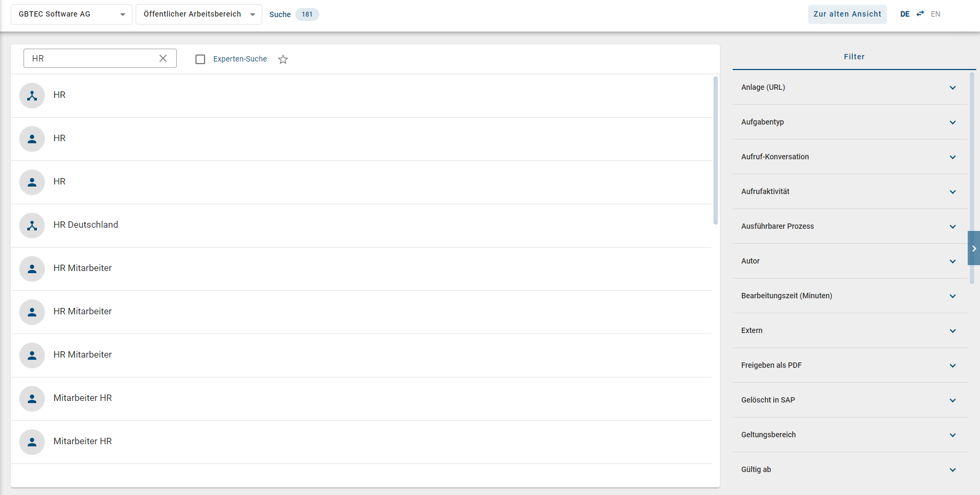Open the HR Deutschland search result

coord(85,225)
